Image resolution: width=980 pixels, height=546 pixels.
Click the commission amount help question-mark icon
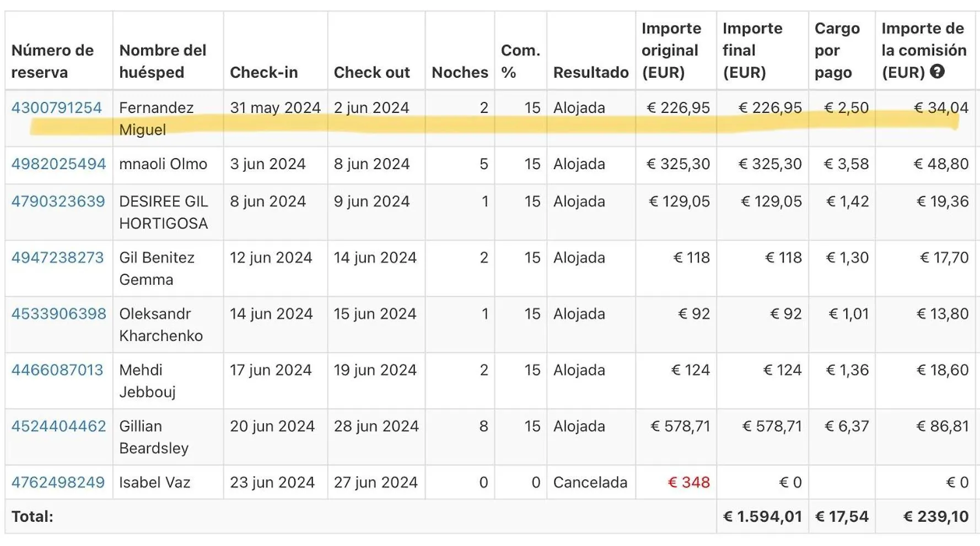[937, 71]
